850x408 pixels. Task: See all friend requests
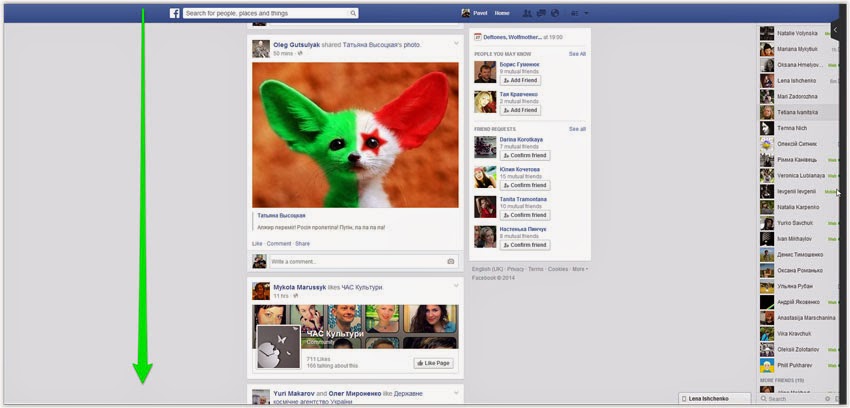[x=577, y=129]
